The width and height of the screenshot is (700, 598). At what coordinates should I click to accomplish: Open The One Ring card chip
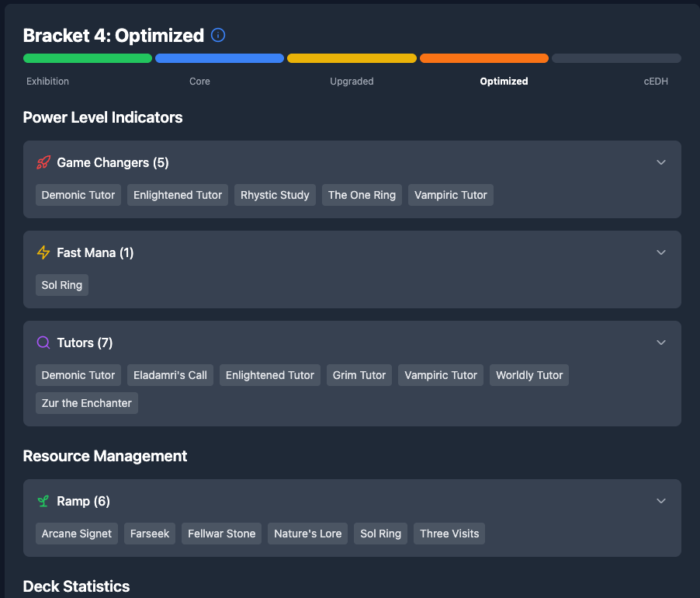click(x=362, y=195)
